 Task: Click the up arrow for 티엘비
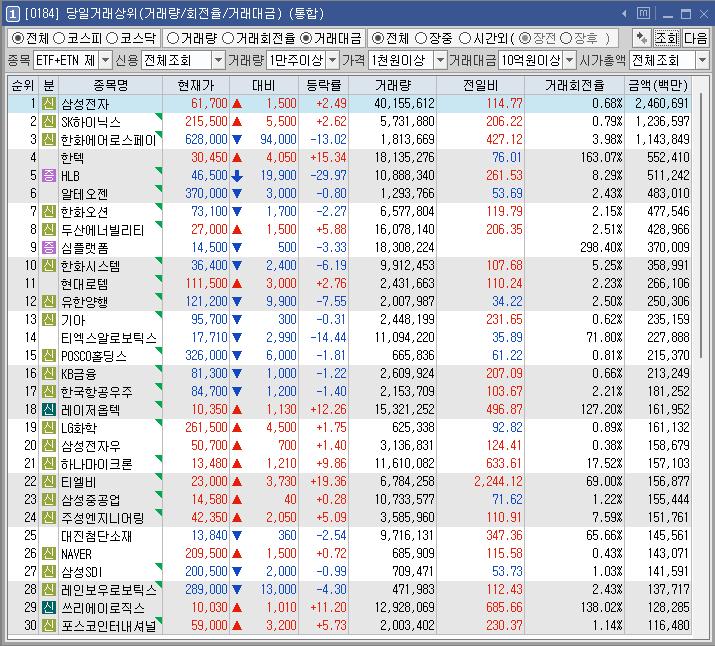237,482
